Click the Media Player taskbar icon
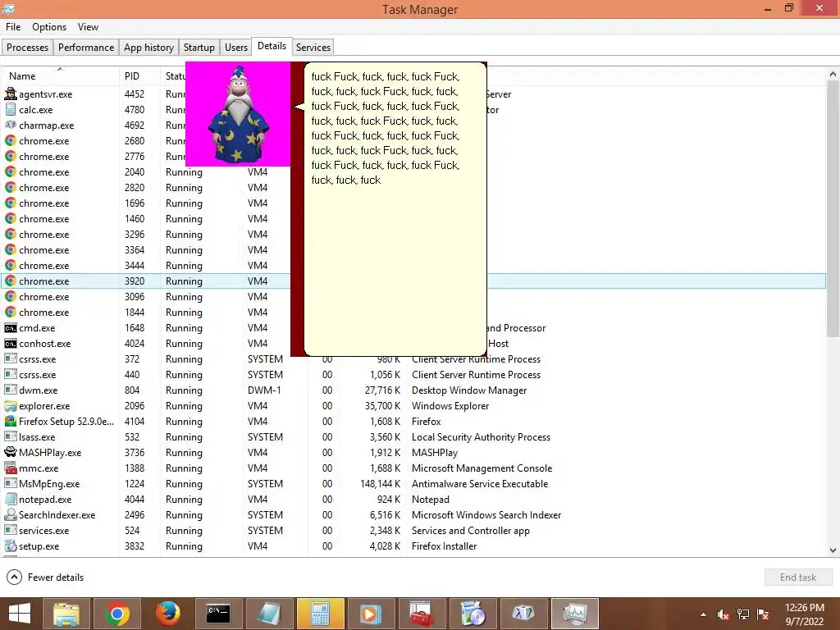The image size is (840, 630). (371, 614)
